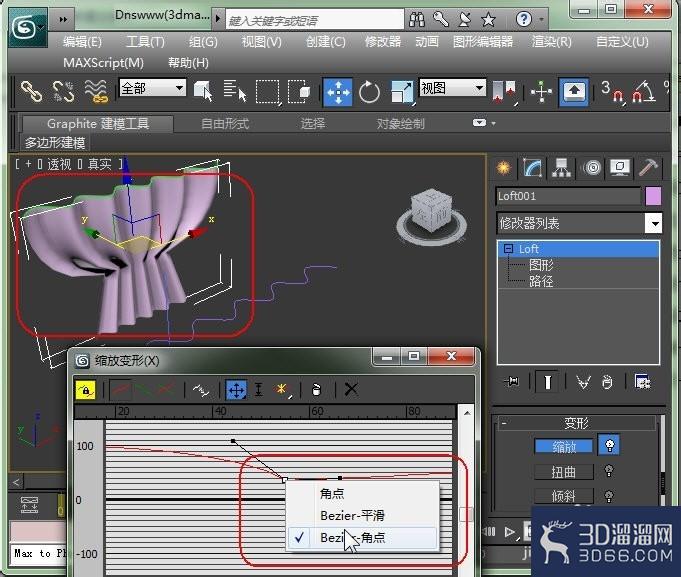Screen dimensions: 681x577
Task: Select the Link tool icon
Action: [x=32, y=92]
